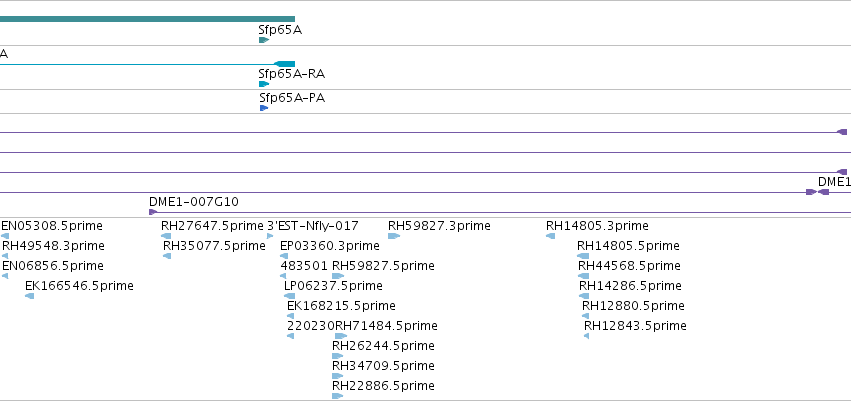Open the RH44568.5prime EST label
Image resolution: width=851 pixels, height=401 pixels.
tap(629, 265)
